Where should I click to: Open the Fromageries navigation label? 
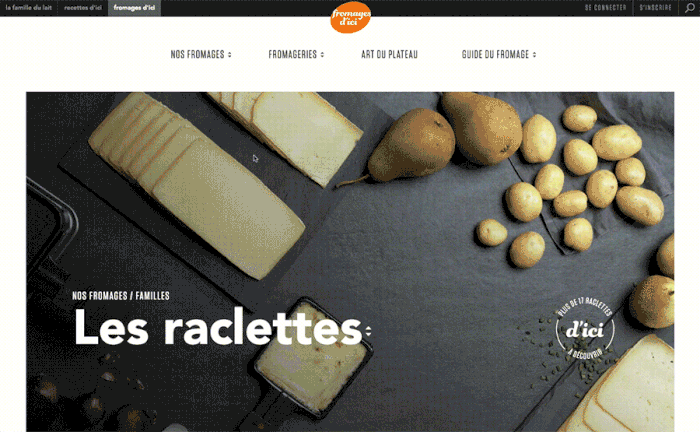[292, 54]
